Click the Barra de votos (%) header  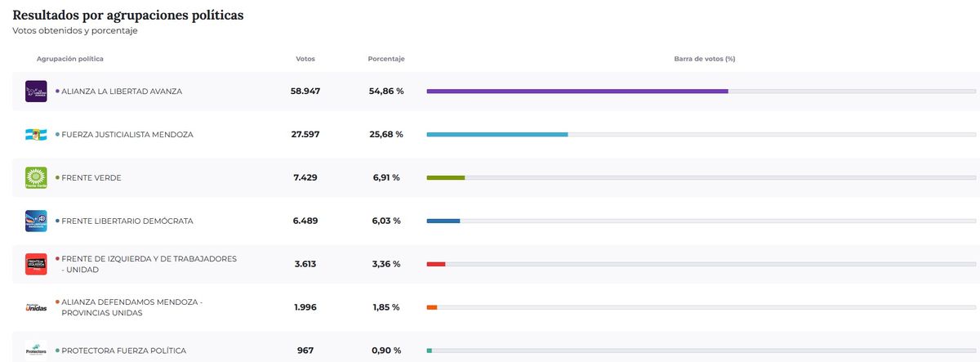(704, 59)
